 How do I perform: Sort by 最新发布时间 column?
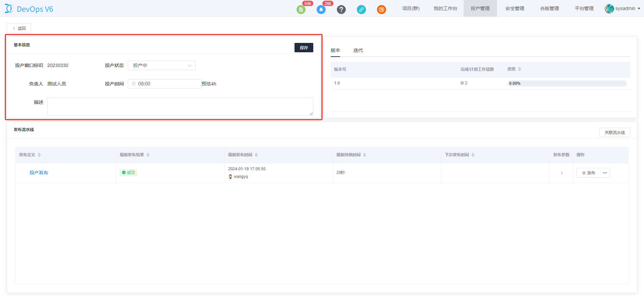coord(256,155)
